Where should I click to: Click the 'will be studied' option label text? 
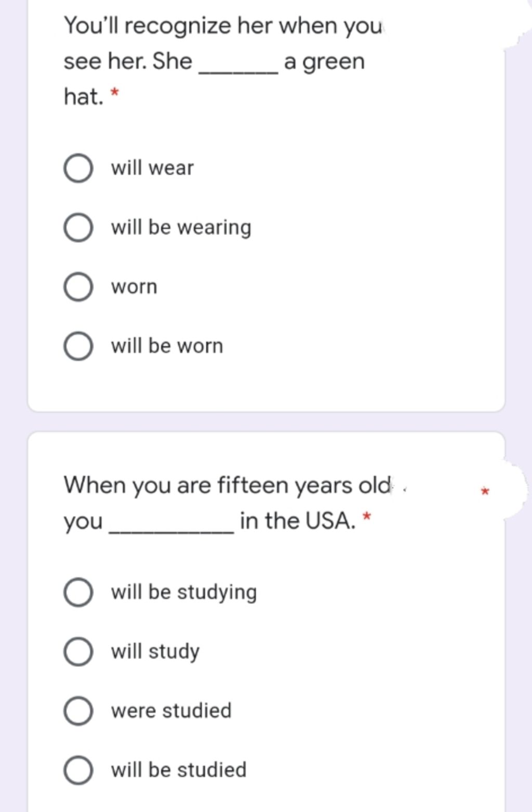pyautogui.click(x=179, y=770)
